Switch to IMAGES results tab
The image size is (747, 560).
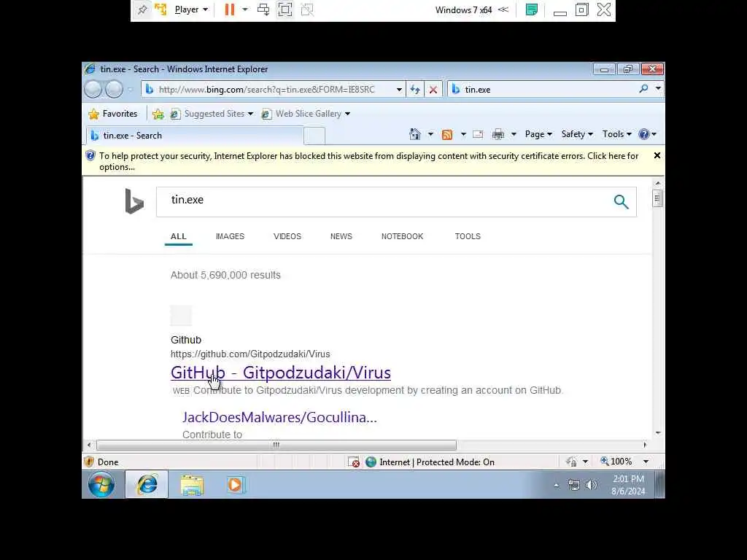[x=230, y=237]
